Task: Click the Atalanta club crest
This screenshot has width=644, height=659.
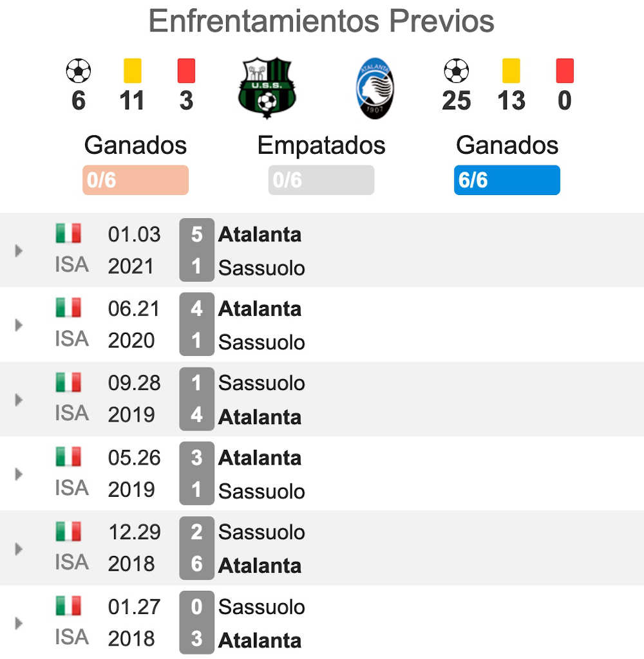Action: pyautogui.click(x=374, y=88)
